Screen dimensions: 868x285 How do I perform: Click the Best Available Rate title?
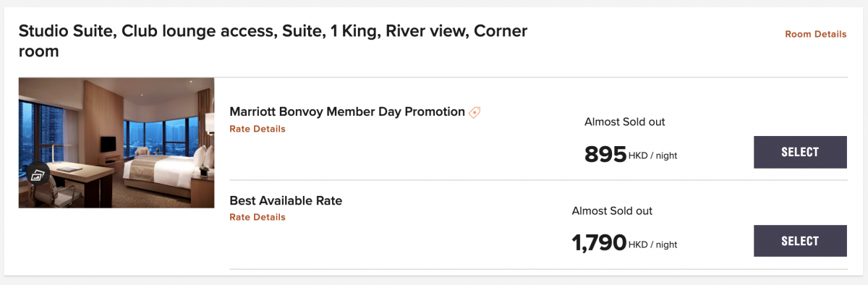[286, 200]
